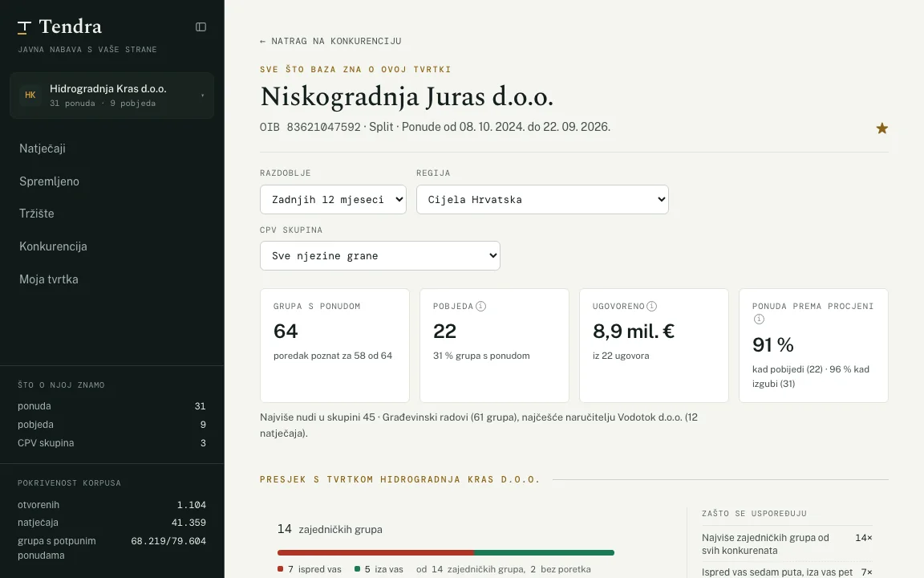This screenshot has width=924, height=578.
Task: Click the Najviše nudi u skupini 45 summary
Action: pos(479,425)
